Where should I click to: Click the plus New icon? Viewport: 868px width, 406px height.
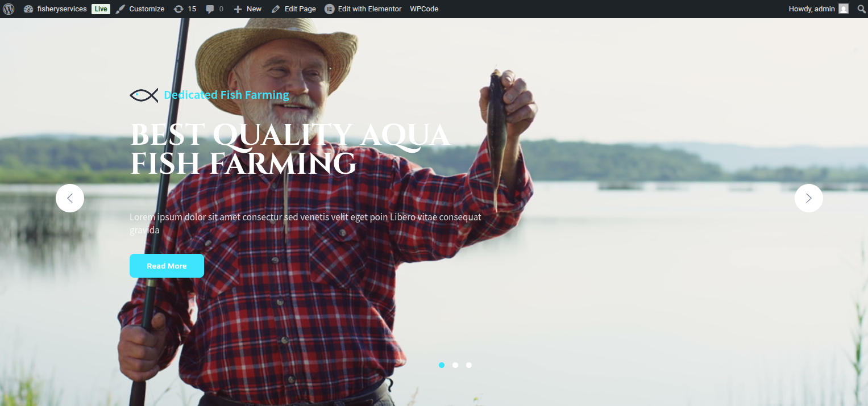click(238, 9)
